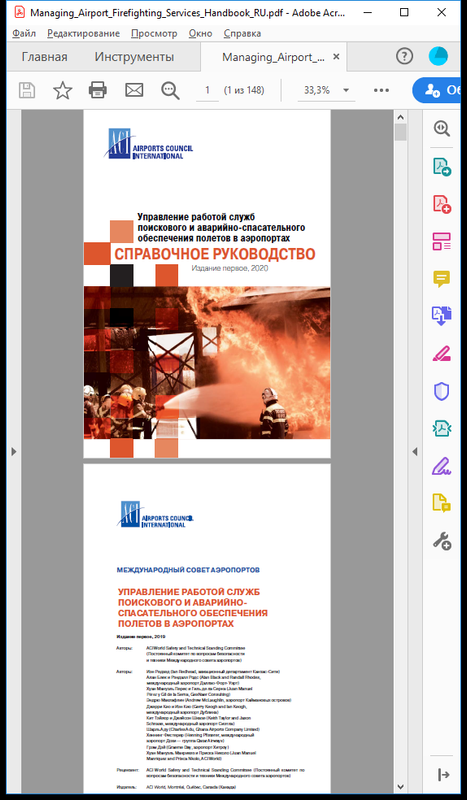This screenshot has width=467, height=800.
Task: Minimize the Adobe Acrobat window
Action: 367,12
